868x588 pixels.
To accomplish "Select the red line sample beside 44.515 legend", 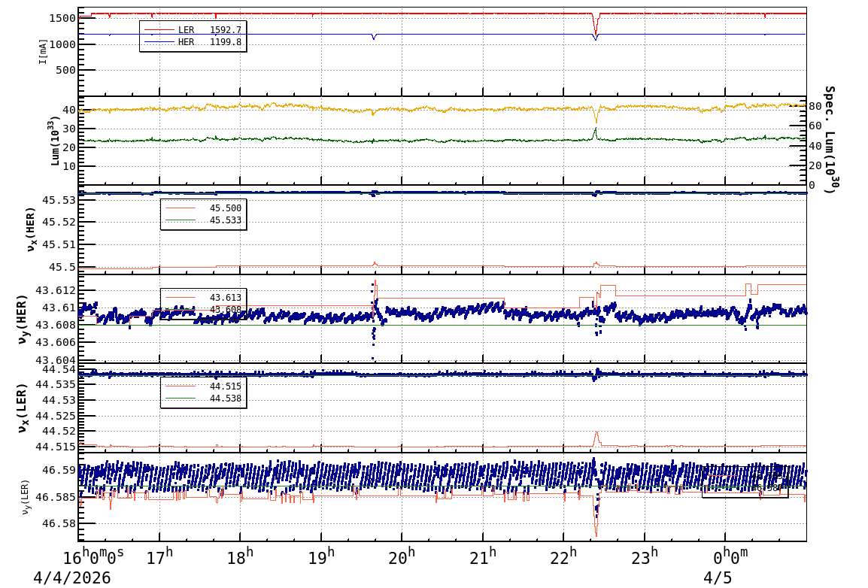I will click(x=181, y=386).
